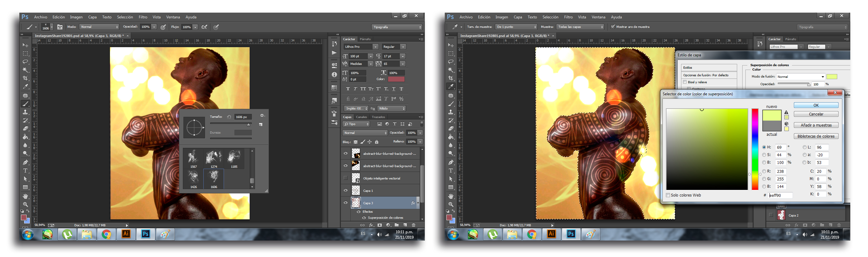Screen dimensions: 868x257
Task: Open Opacidad arrow in left options bar
Action: pyautogui.click(x=154, y=27)
